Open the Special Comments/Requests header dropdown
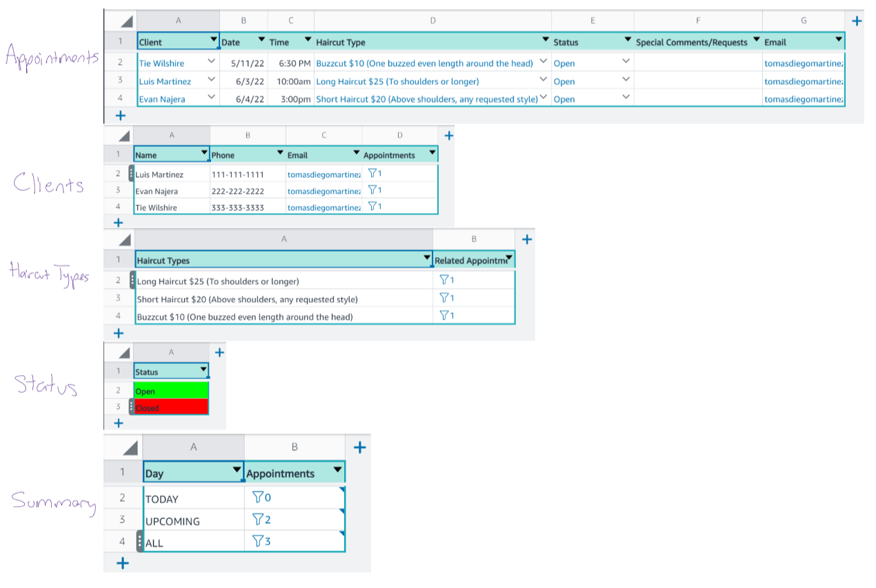The image size is (876, 588). tap(757, 41)
